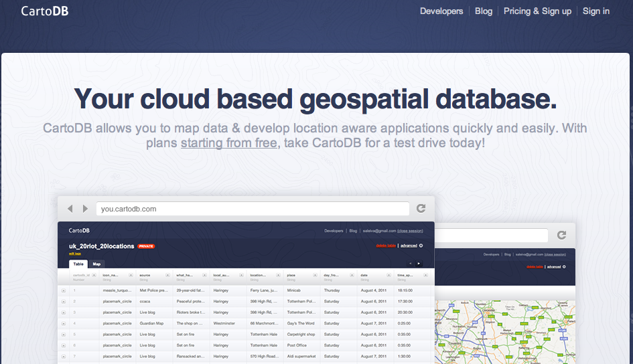Open the row menu for row 5

click(64, 335)
